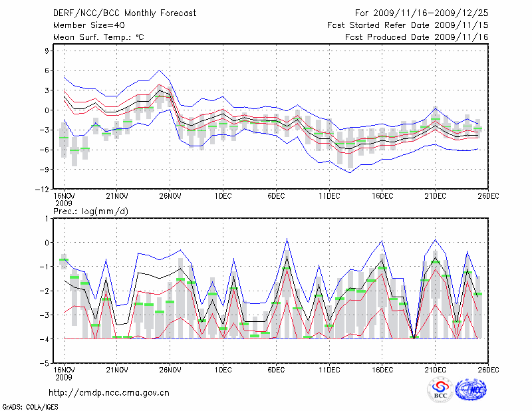The image size is (532, 411).
Task: Click 6DEC on the precipitation chart axis
Action: click(x=276, y=370)
